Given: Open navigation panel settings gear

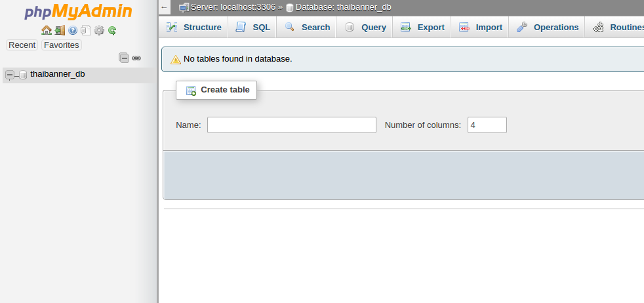Looking at the screenshot, I should click(x=99, y=30).
